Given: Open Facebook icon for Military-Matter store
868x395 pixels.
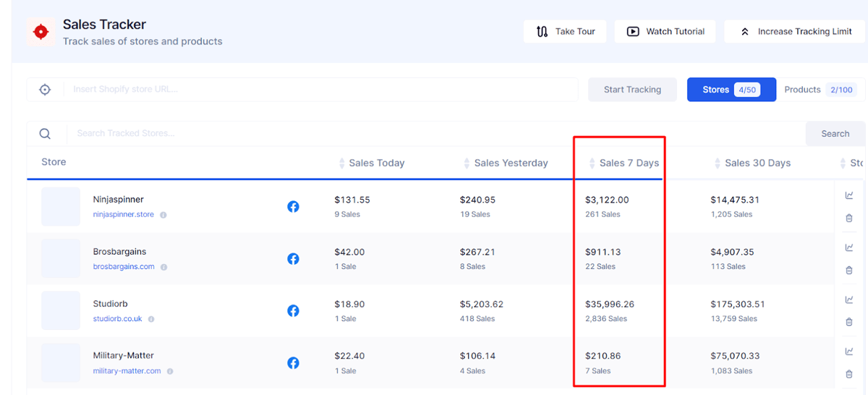Looking at the screenshot, I should (x=293, y=363).
